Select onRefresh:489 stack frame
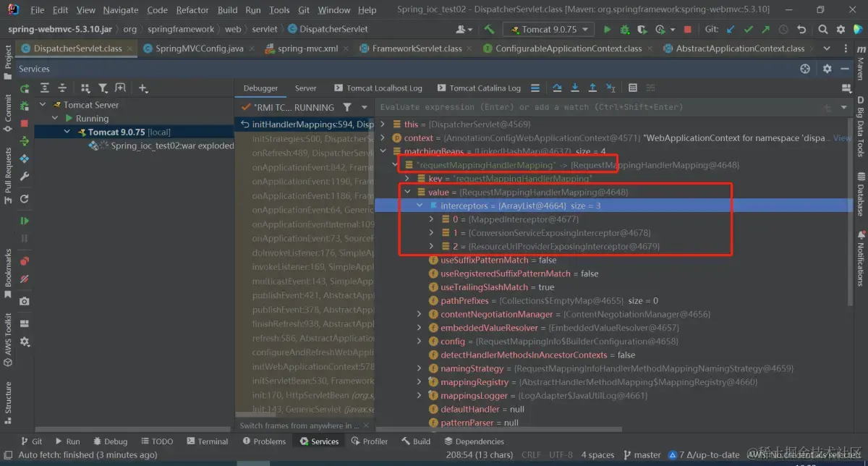The height and width of the screenshot is (466, 868). click(312, 153)
